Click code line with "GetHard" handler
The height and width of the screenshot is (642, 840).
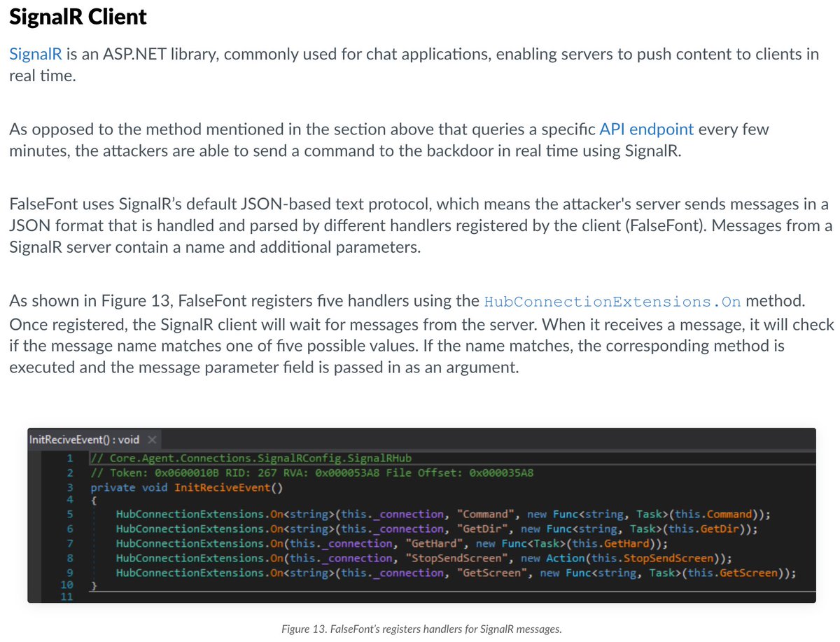click(x=392, y=543)
